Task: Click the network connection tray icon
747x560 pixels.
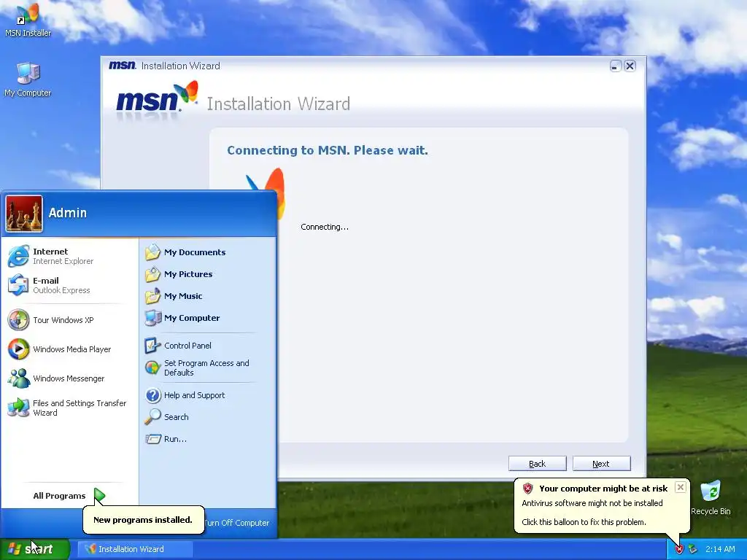Action: coord(693,549)
